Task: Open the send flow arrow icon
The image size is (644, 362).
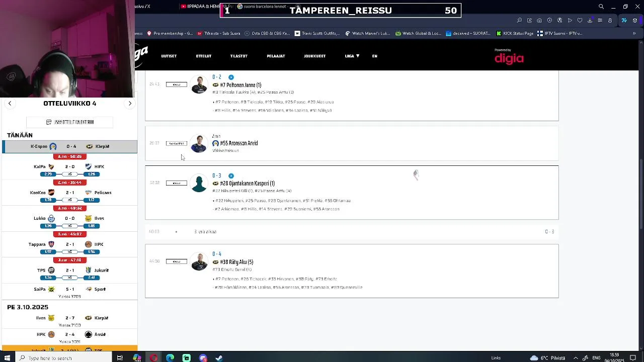Action: coord(570,20)
